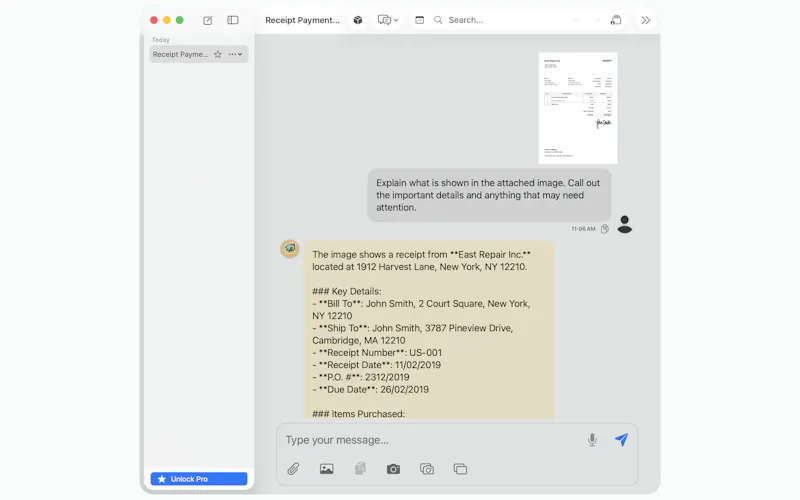Screen dimensions: 800x500
Task: Copy the user message with clipboard icon
Action: [x=605, y=229]
